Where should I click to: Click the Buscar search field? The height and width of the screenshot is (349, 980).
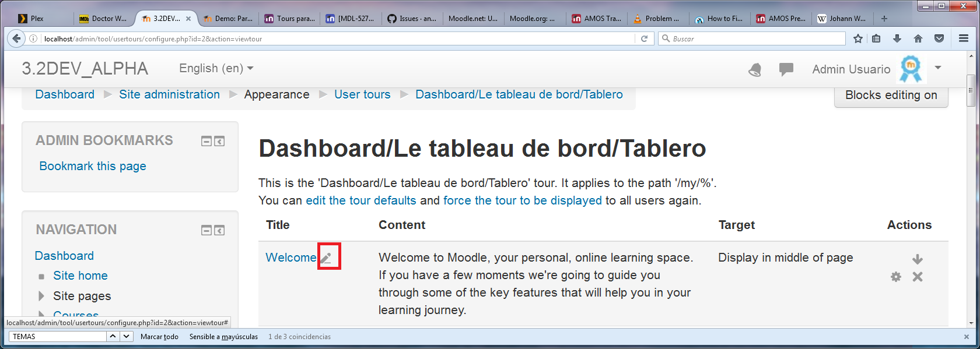pyautogui.click(x=752, y=38)
